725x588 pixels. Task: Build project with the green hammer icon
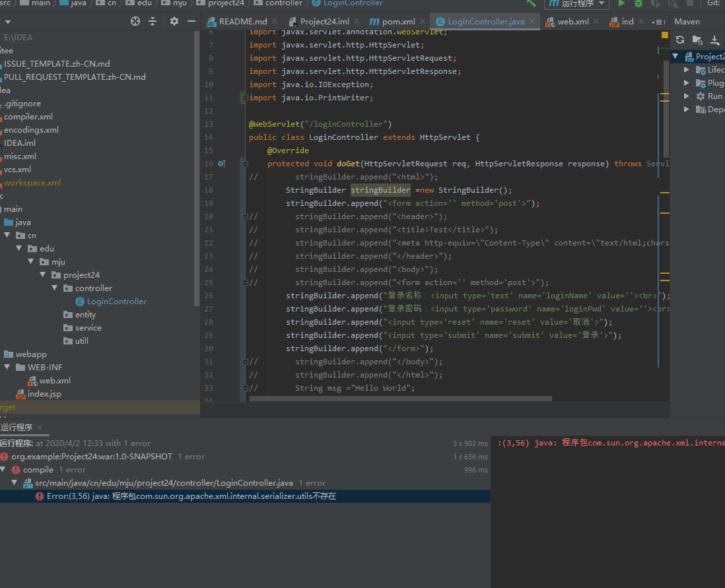pos(531,3)
